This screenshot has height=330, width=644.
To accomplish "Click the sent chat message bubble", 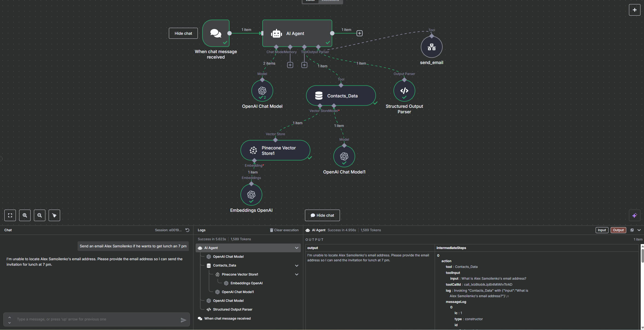I will [133, 246].
